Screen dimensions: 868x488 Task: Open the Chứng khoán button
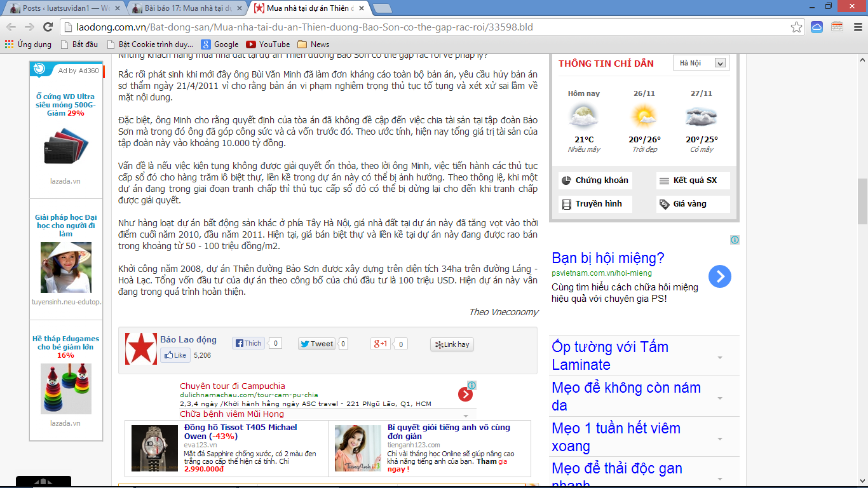(x=595, y=180)
